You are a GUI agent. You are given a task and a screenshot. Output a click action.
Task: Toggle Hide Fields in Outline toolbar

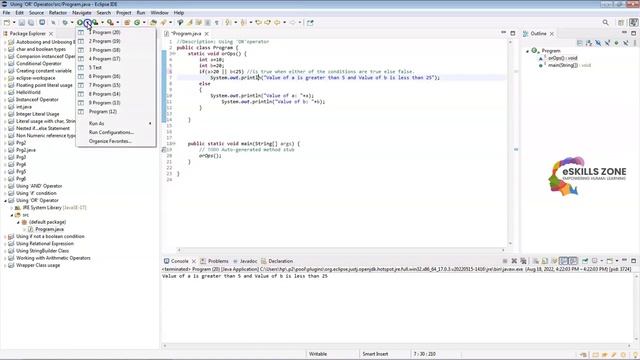click(598, 43)
